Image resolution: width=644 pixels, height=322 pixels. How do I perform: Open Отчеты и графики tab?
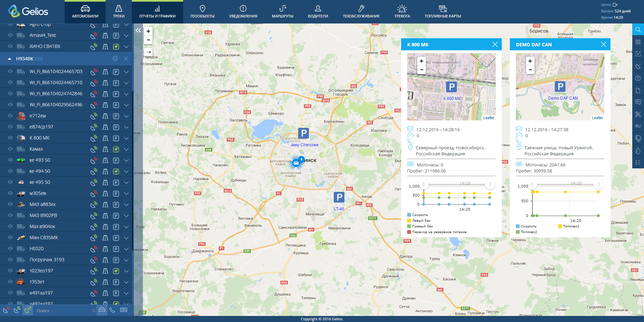[158, 12]
